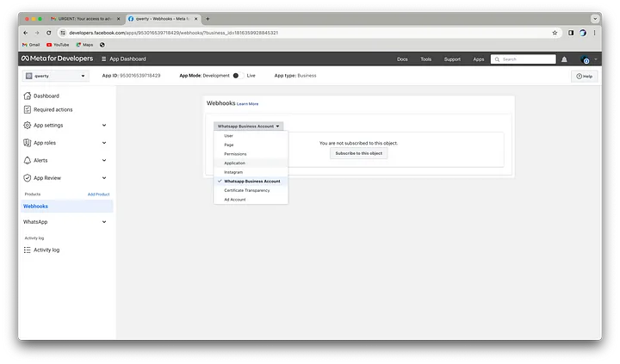Open Support in top navigation
The height and width of the screenshot is (364, 620).
coord(452,59)
